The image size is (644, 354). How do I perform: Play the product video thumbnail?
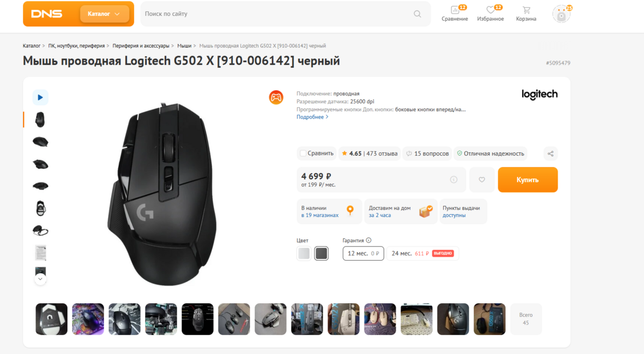[x=40, y=97]
